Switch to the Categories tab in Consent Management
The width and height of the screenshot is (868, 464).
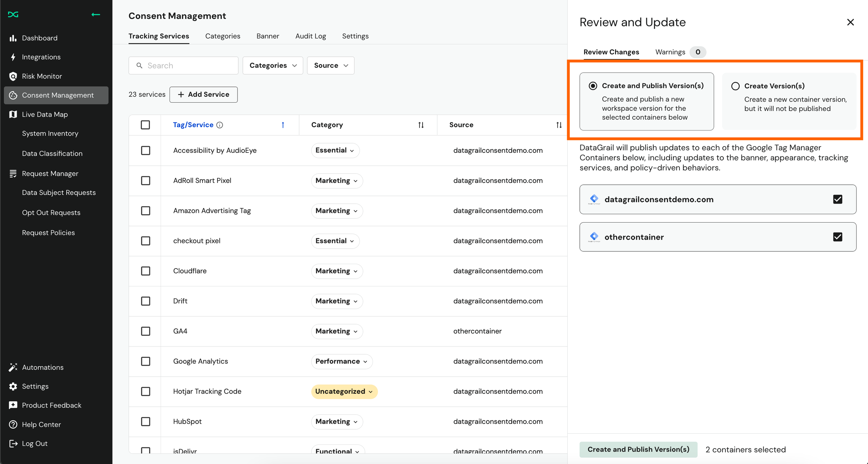click(223, 36)
